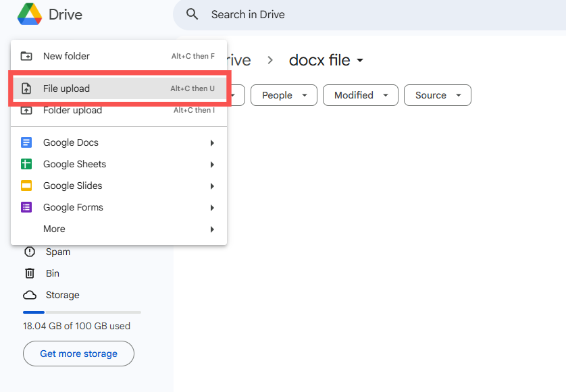
Task: Click the Google Sheets green icon
Action: [x=27, y=164]
